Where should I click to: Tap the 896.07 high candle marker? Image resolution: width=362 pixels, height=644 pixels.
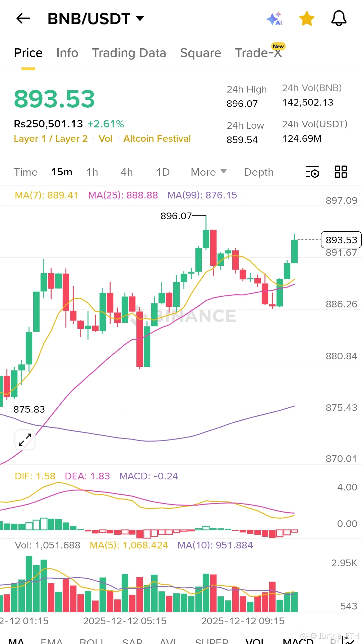click(x=176, y=216)
